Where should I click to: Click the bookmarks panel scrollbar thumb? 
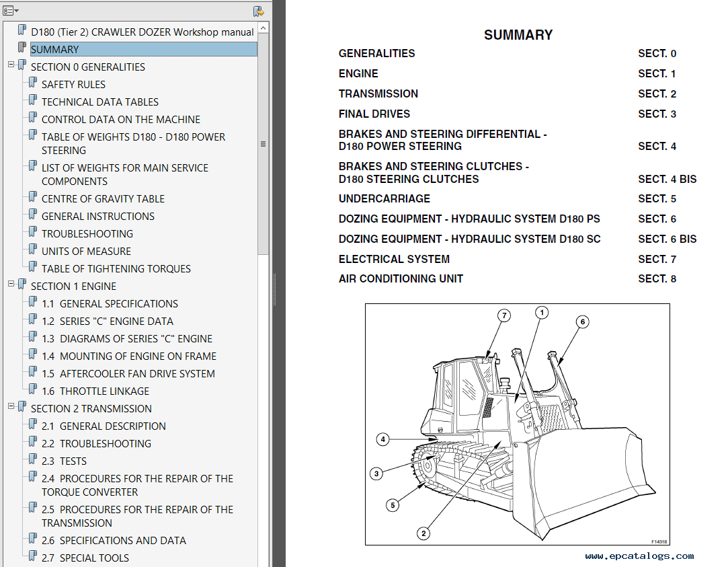click(x=264, y=144)
